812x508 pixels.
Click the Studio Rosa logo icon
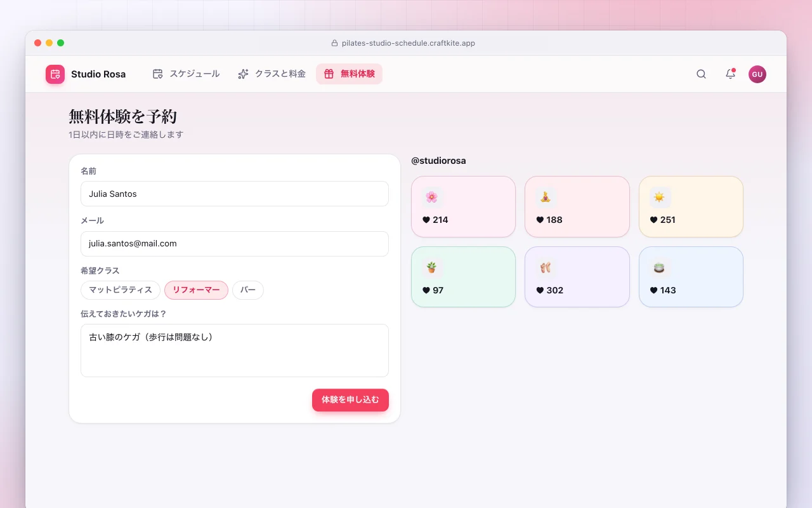click(55, 74)
